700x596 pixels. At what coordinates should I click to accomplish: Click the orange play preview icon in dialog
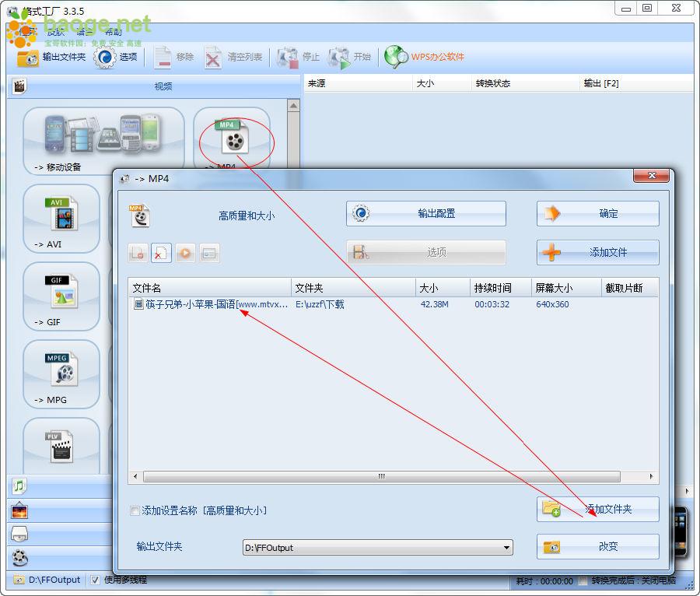coord(185,253)
